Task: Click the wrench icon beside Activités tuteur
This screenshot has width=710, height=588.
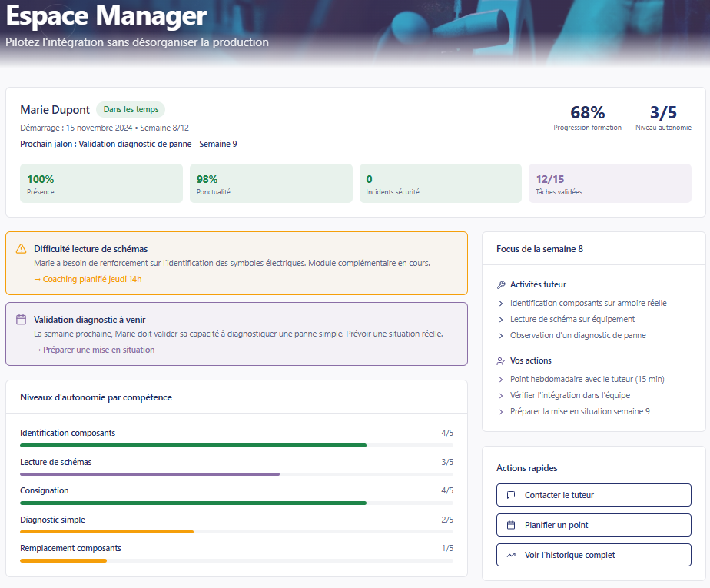Action: click(501, 284)
